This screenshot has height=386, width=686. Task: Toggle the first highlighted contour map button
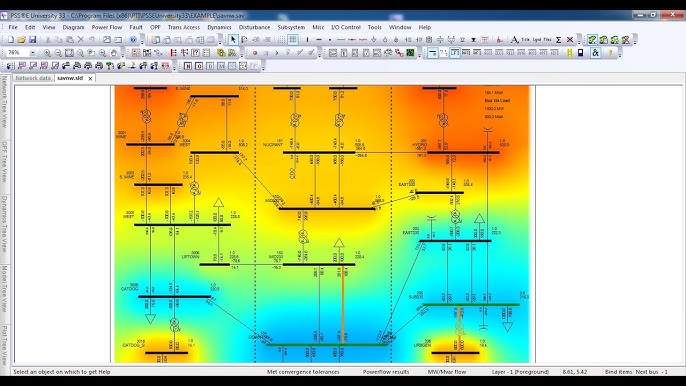coord(592,40)
